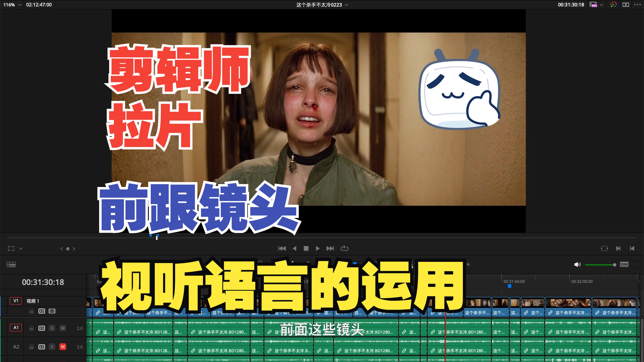Switch to dual viewer mode
The image size is (644, 362).
(x=626, y=5)
